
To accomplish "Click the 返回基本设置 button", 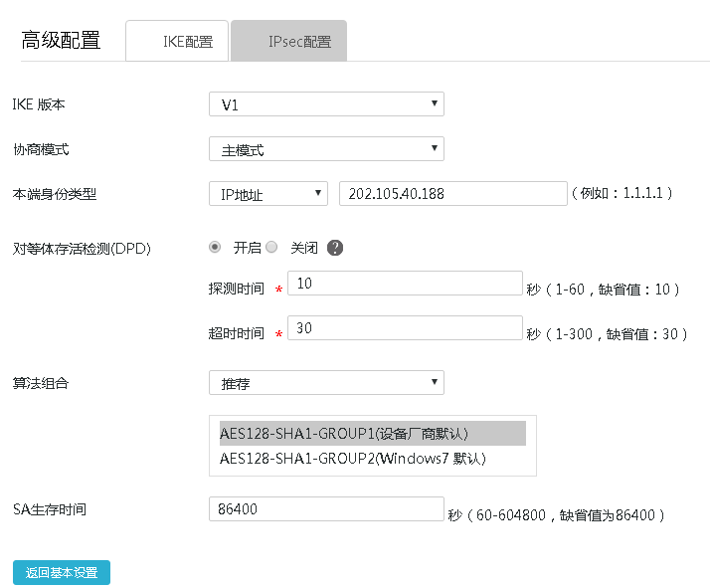I will click(62, 573).
